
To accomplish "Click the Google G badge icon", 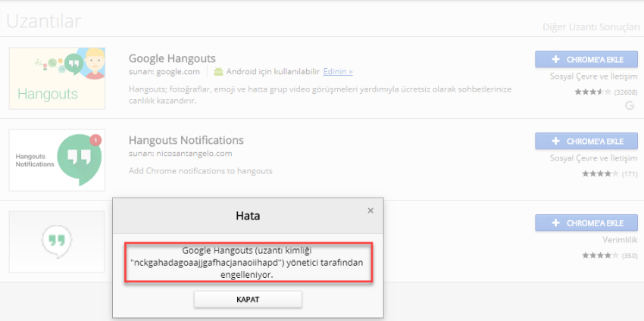I will coord(630,105).
